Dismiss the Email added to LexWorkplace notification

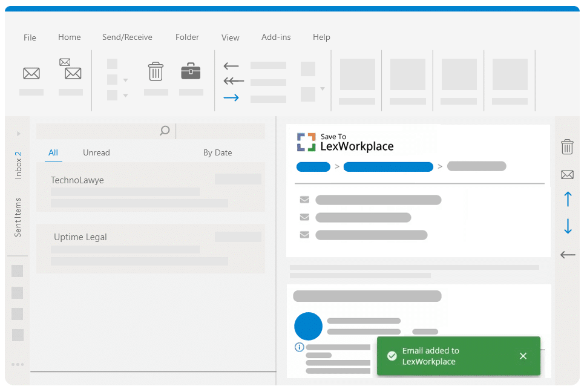pos(523,356)
